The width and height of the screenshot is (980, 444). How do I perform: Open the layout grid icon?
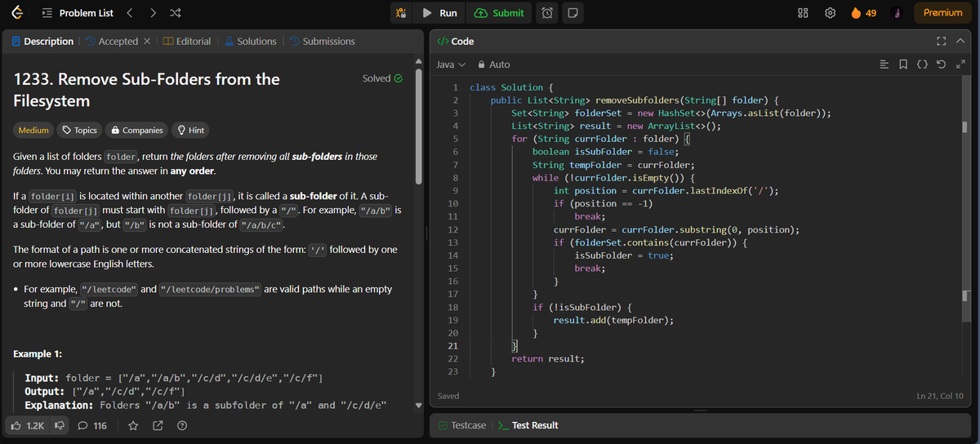point(803,13)
